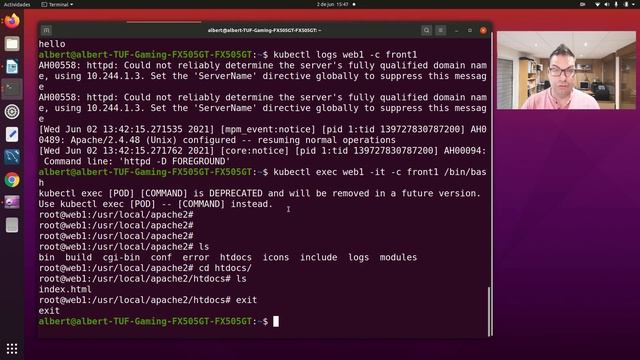Open the Terminal app menu in top bar

[x=58, y=4]
